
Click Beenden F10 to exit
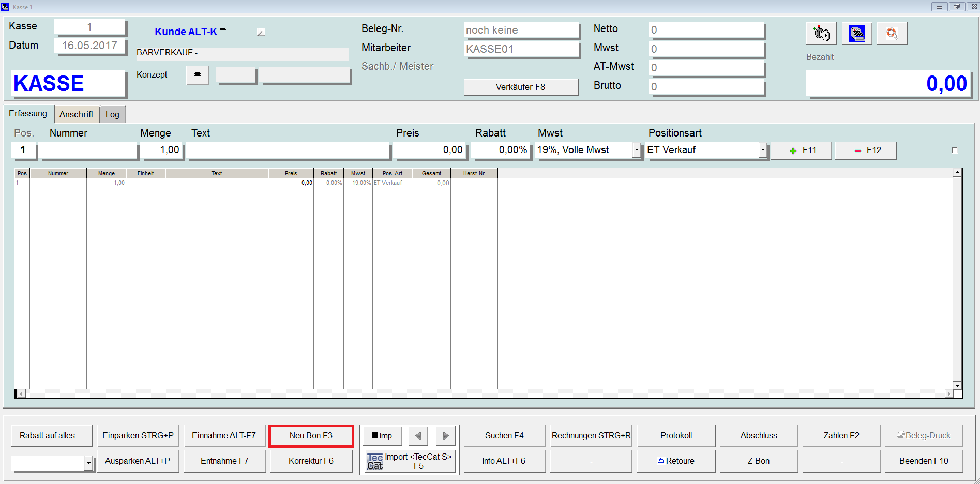(924, 461)
